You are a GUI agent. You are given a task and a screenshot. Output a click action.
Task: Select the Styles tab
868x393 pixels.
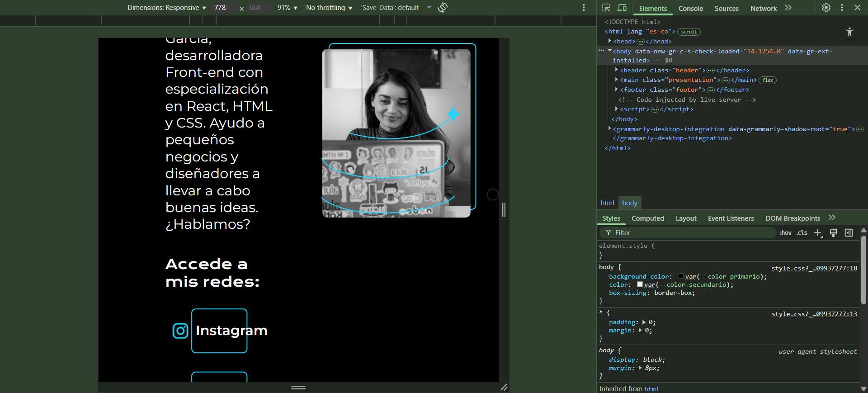611,218
